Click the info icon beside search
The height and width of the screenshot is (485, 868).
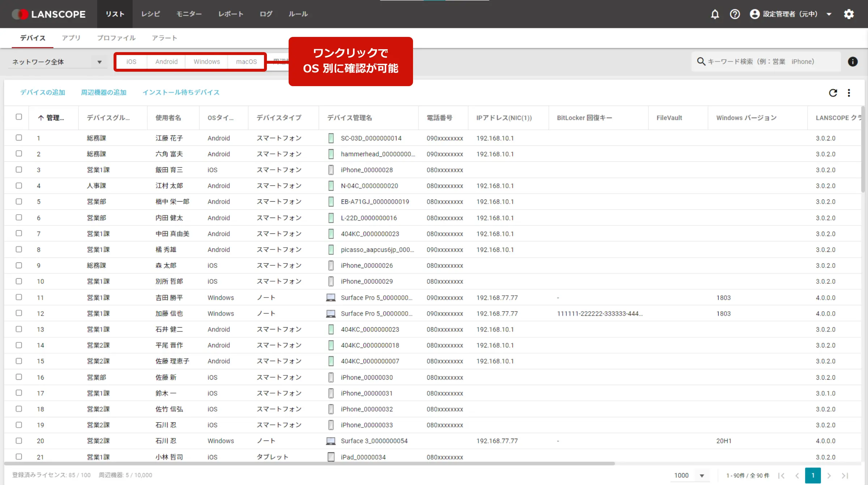[852, 62]
